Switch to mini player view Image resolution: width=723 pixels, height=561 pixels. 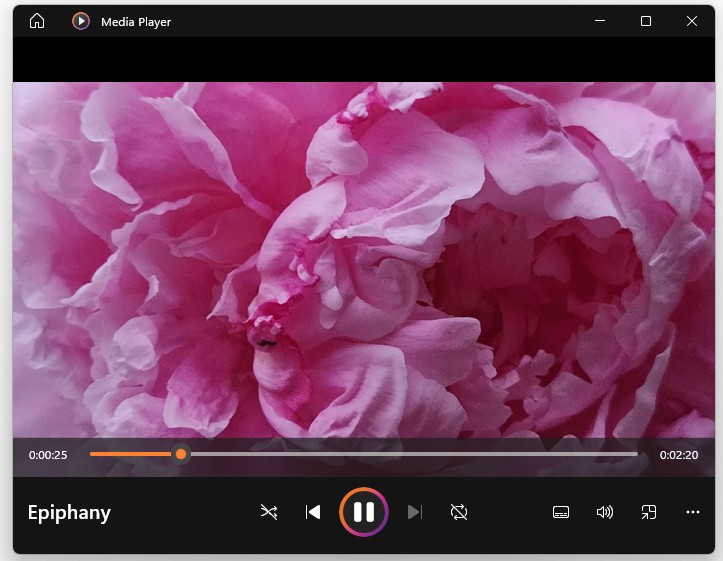(649, 512)
